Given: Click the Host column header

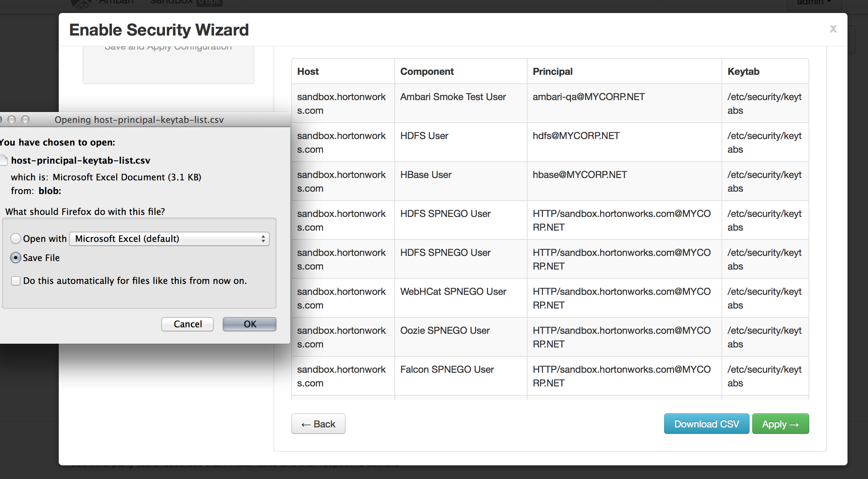Looking at the screenshot, I should tap(308, 71).
